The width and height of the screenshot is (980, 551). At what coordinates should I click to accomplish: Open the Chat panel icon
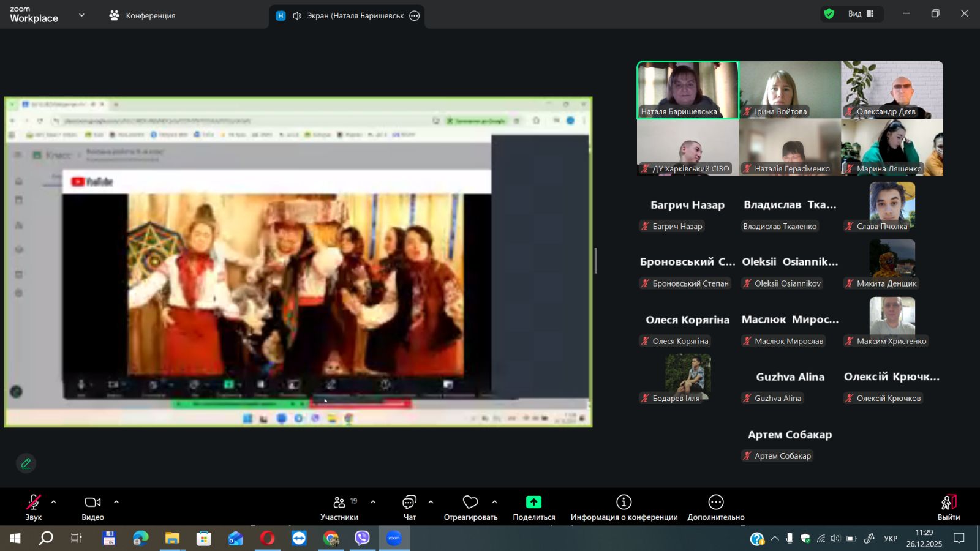pos(409,503)
